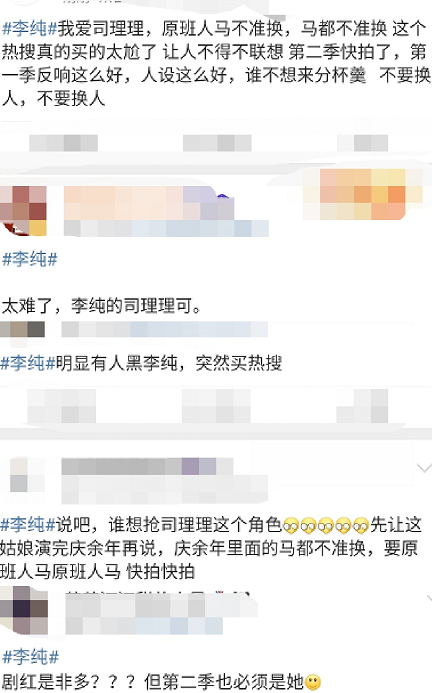
Task: Click smiley emoji after 必须是她
Action: (313, 683)
